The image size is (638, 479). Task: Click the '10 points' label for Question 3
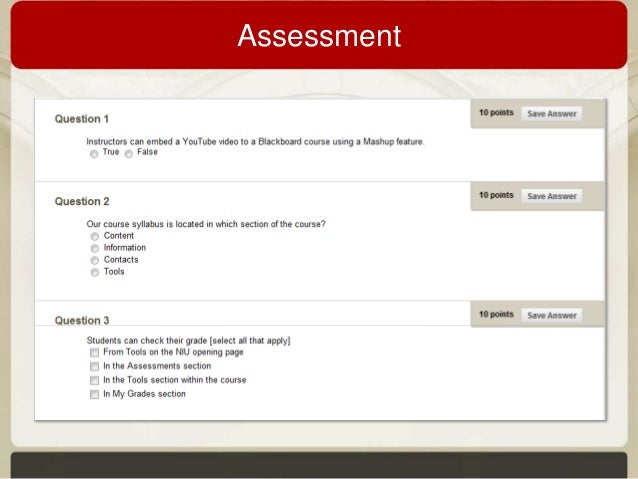[496, 314]
